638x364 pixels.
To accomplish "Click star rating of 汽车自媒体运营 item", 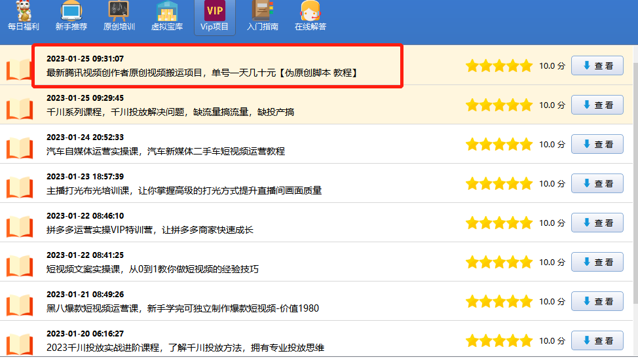I will (x=499, y=144).
